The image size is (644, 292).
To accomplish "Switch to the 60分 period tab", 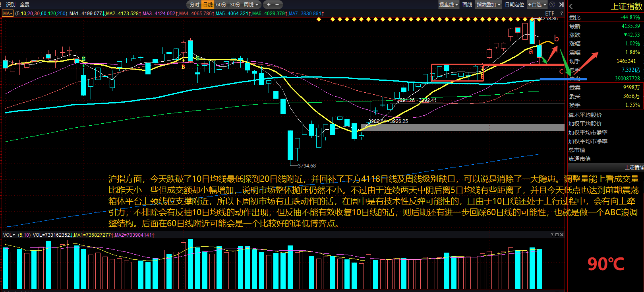I will 221,4.
